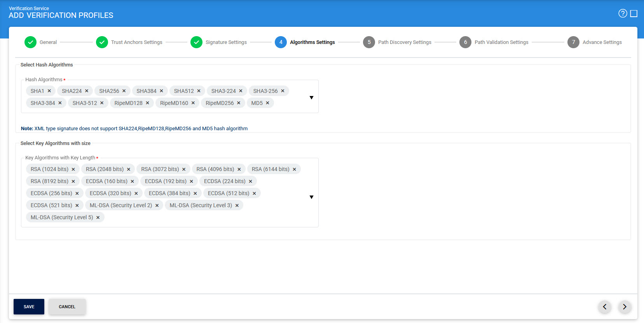Open step 7 Advance Settings
The image size is (644, 323).
[573, 42]
